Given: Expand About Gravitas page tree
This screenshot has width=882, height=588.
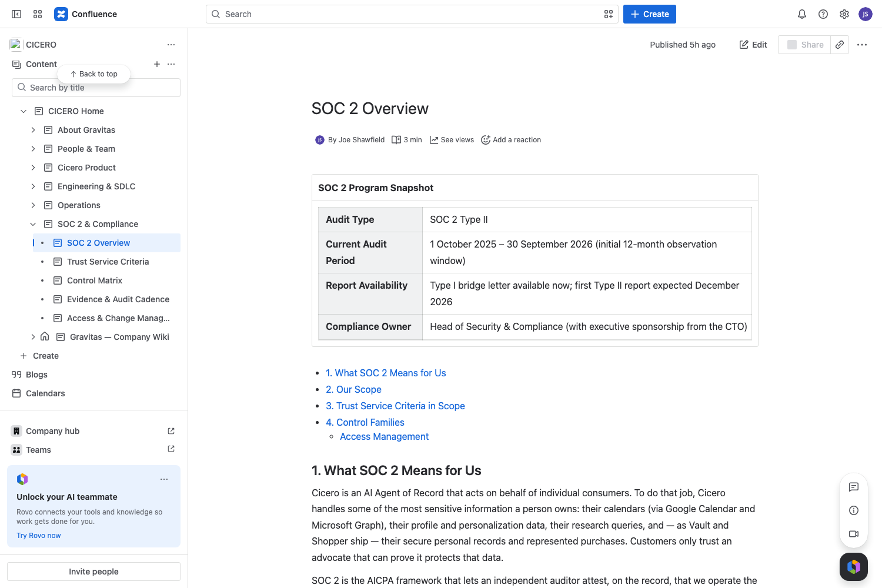Looking at the screenshot, I should 33,130.
